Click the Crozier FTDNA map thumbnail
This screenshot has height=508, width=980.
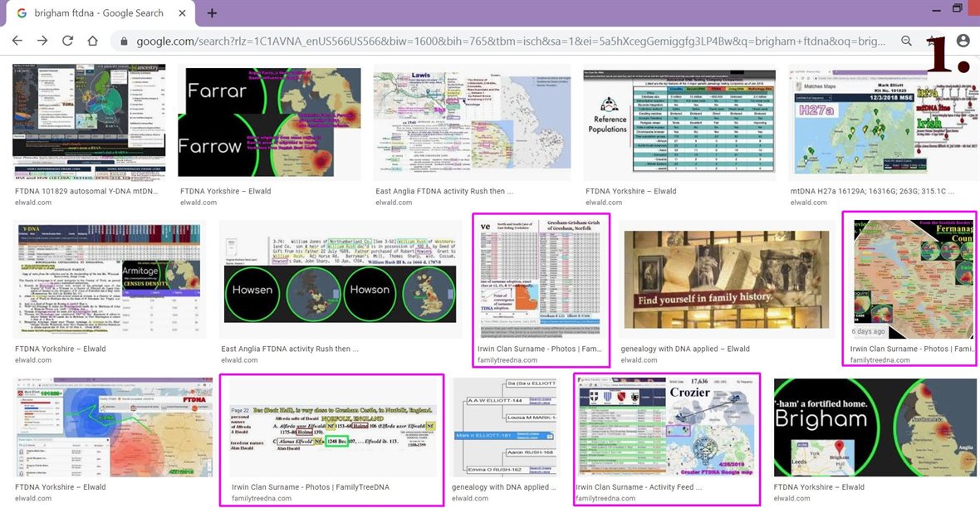(667, 427)
